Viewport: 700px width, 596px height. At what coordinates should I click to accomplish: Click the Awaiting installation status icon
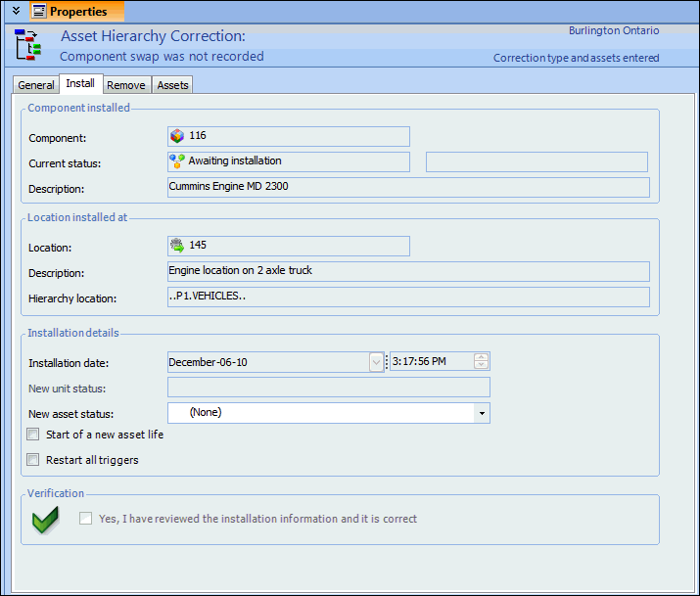[177, 161]
